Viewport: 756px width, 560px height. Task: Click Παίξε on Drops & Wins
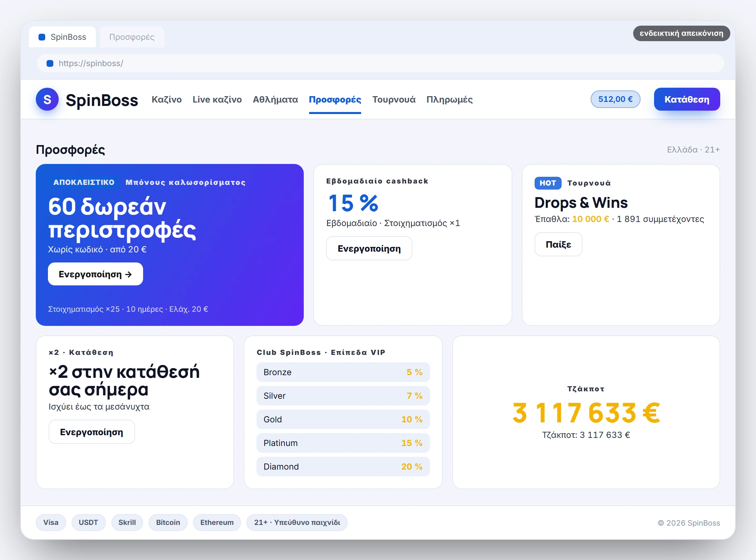pos(558,244)
